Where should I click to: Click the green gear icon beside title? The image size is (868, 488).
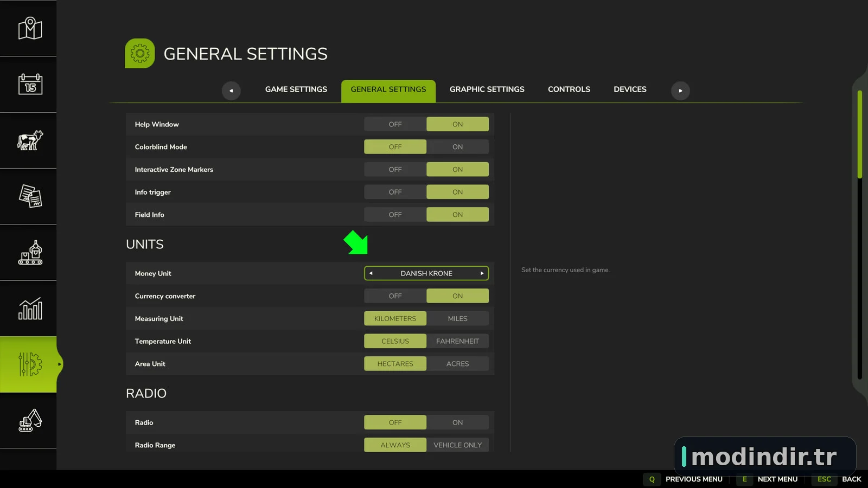[x=140, y=53]
